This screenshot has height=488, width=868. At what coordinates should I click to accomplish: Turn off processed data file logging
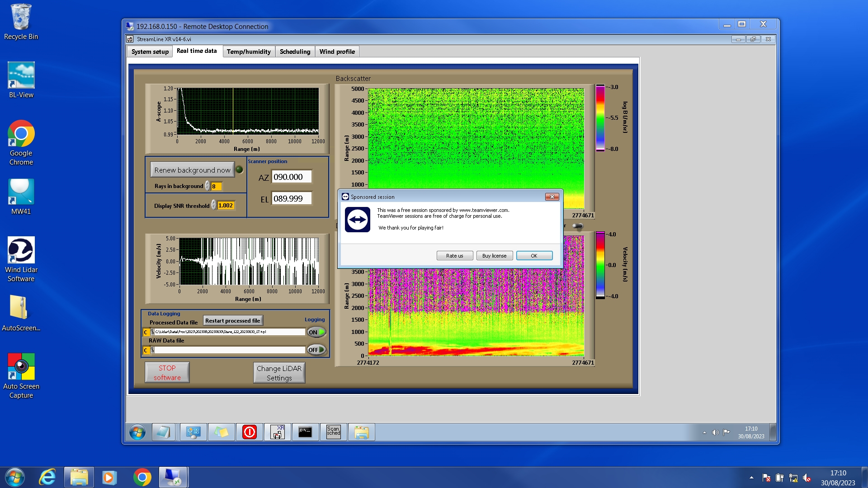pyautogui.click(x=316, y=332)
